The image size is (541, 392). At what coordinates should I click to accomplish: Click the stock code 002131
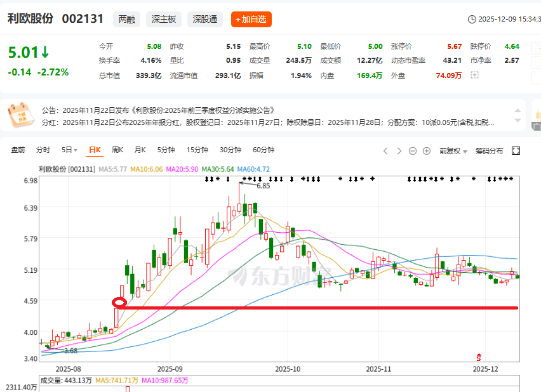click(x=83, y=18)
